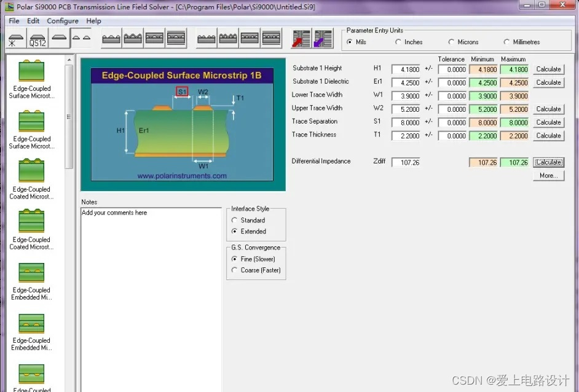Click the W2 value field 5.2000
579x392 pixels.
pos(406,109)
